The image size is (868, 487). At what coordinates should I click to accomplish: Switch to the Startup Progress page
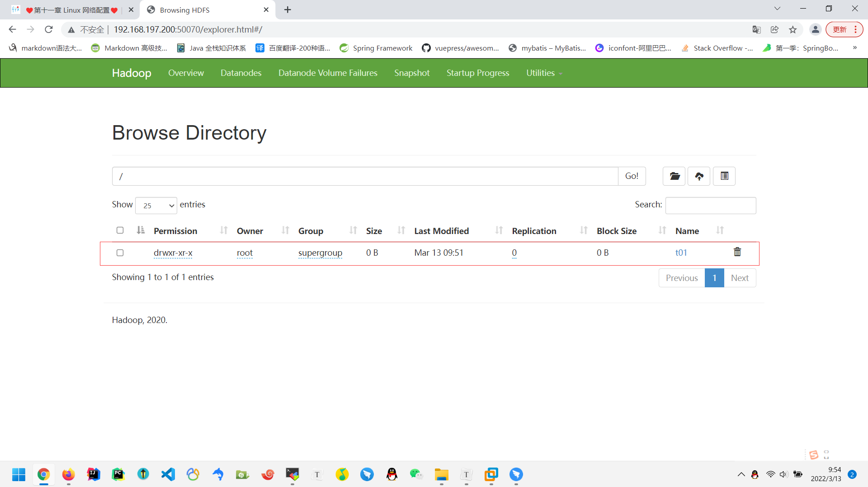coord(478,73)
